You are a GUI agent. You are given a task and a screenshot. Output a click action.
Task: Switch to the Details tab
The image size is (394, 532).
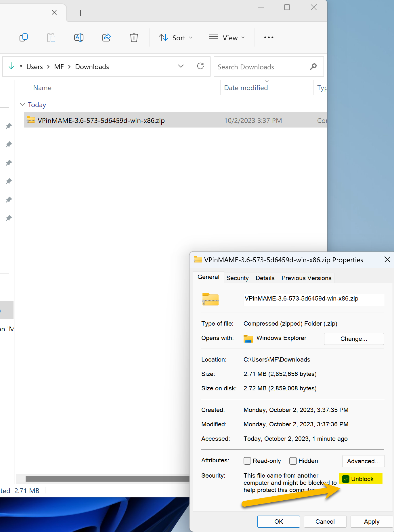coord(265,278)
